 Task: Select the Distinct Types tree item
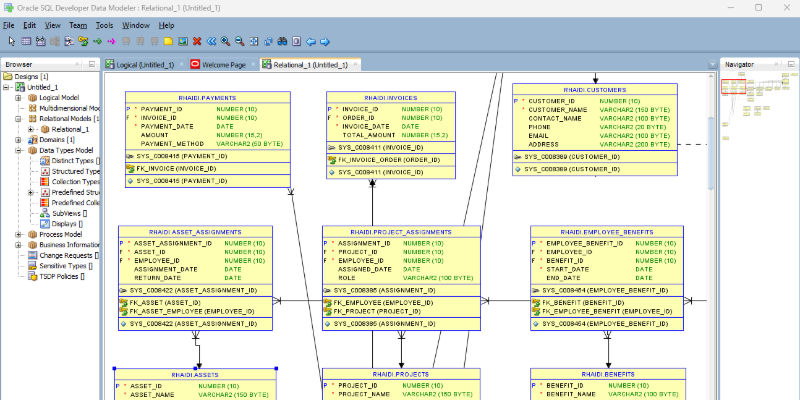click(74, 161)
